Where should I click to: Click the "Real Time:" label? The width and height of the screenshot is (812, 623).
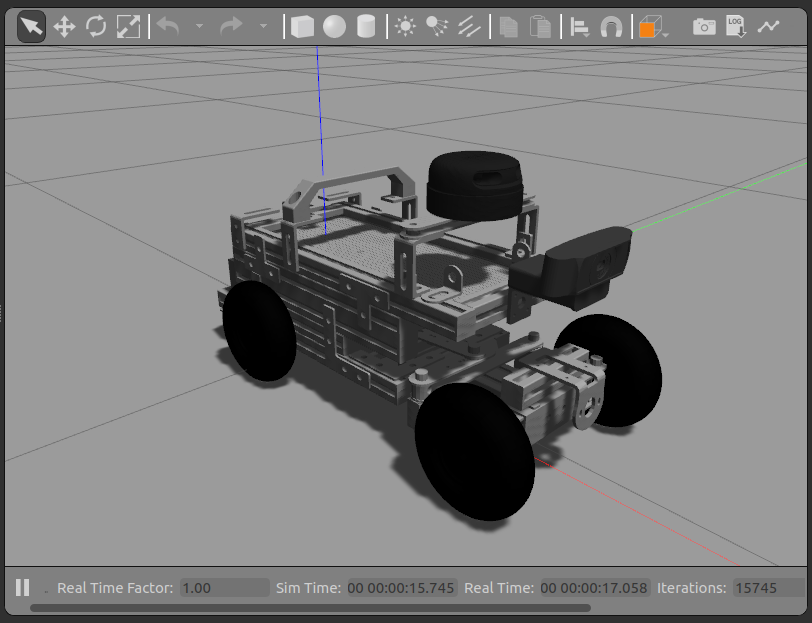click(499, 588)
